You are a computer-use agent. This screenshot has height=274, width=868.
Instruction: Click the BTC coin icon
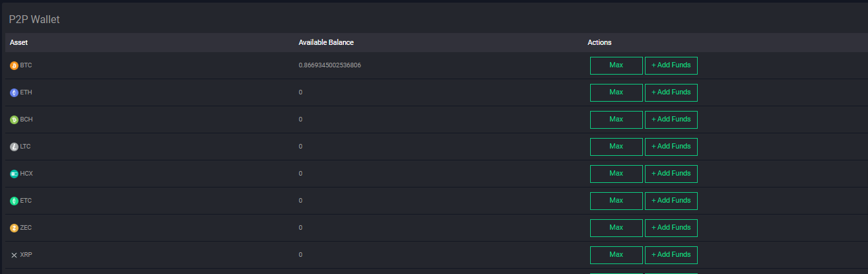click(14, 66)
